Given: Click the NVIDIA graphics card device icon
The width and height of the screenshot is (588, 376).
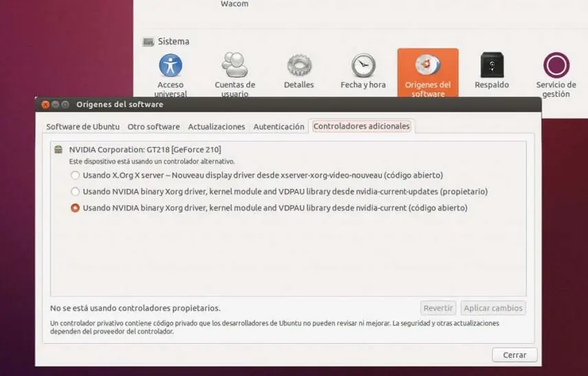Looking at the screenshot, I should coord(58,150).
